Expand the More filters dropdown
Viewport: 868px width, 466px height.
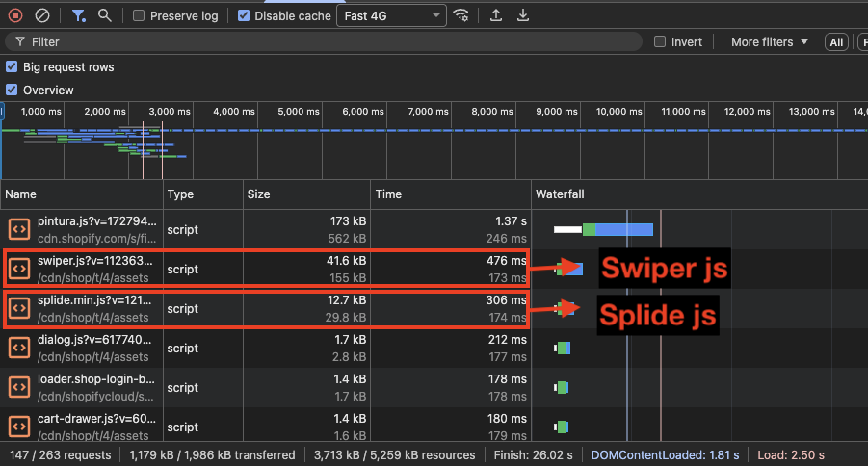[x=768, y=42]
